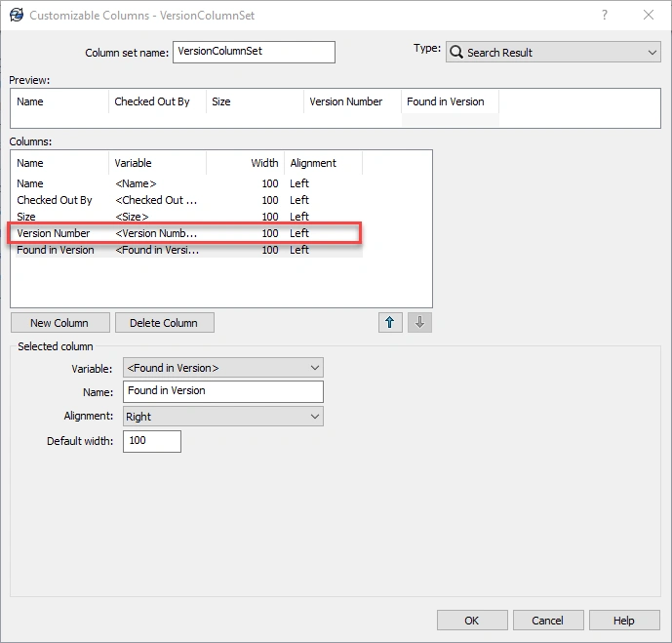The width and height of the screenshot is (672, 643).
Task: Click Name header in Preview
Action: (x=59, y=101)
